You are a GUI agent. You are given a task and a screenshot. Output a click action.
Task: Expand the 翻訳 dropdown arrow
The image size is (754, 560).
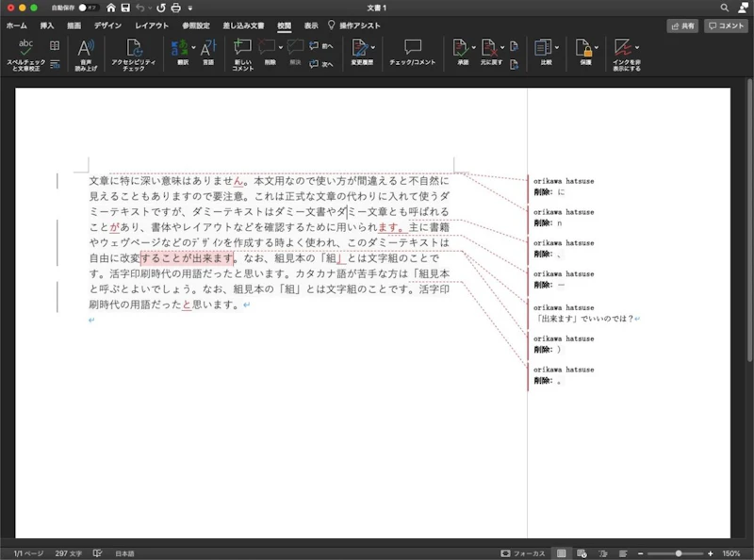coord(193,47)
